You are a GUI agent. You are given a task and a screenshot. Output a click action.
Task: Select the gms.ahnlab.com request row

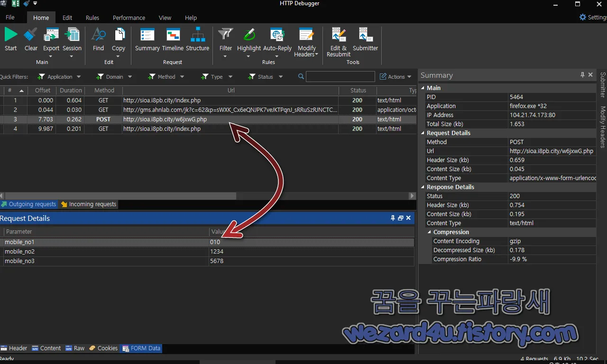[208, 110]
